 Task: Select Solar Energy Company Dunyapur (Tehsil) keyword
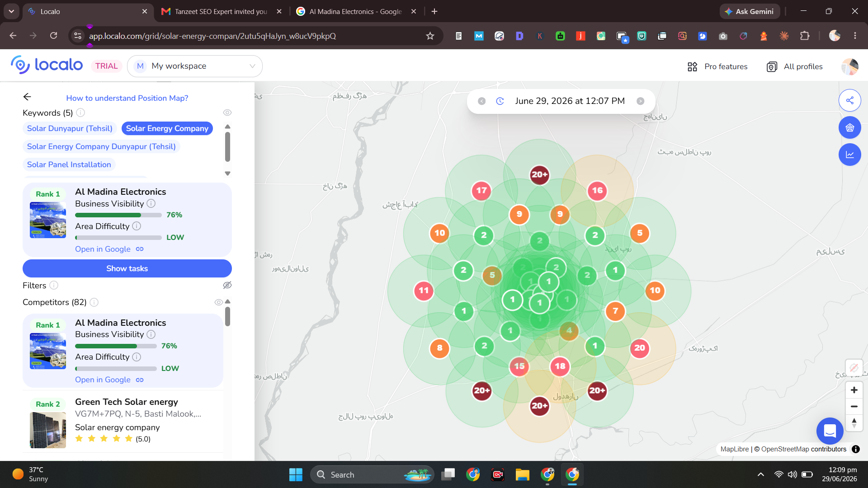pos(101,146)
